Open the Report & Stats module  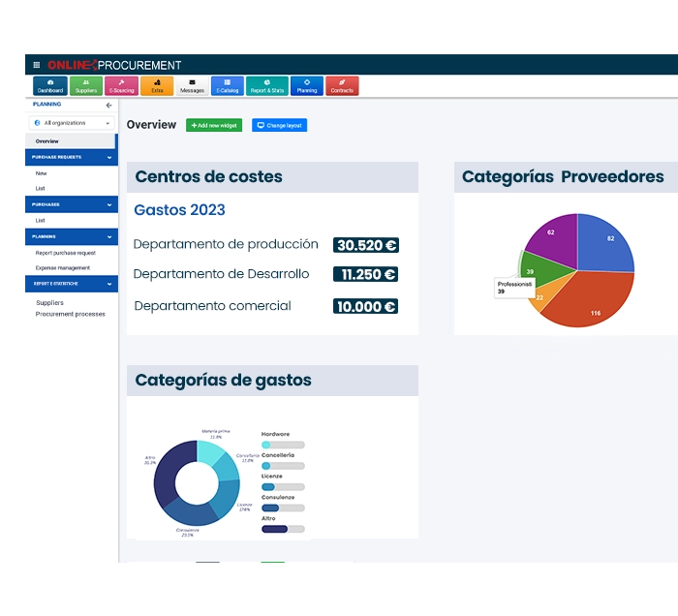267,86
